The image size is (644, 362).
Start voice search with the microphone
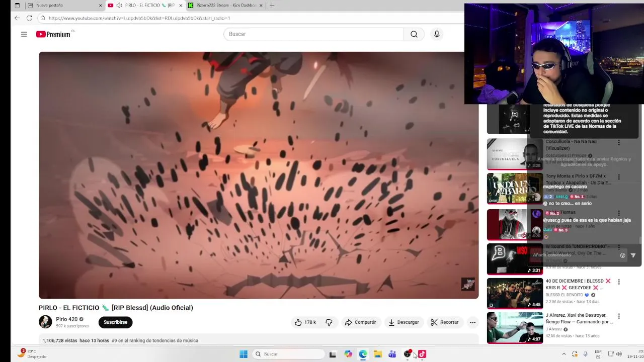pos(437,34)
